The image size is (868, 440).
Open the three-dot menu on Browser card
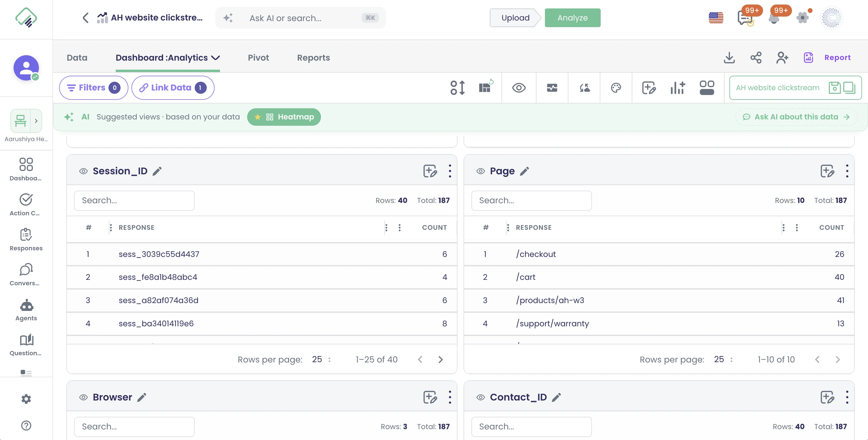[450, 397]
